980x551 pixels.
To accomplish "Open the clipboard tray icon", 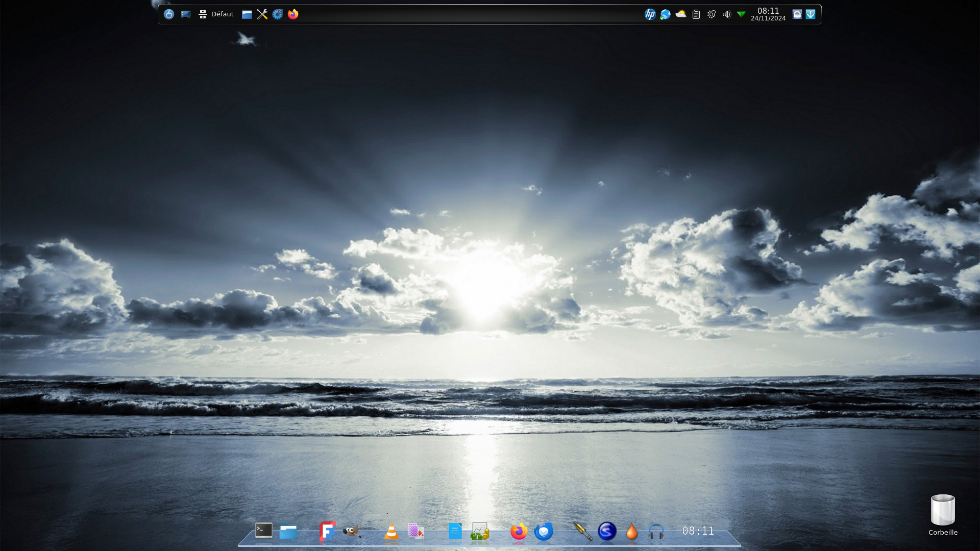I will (696, 14).
